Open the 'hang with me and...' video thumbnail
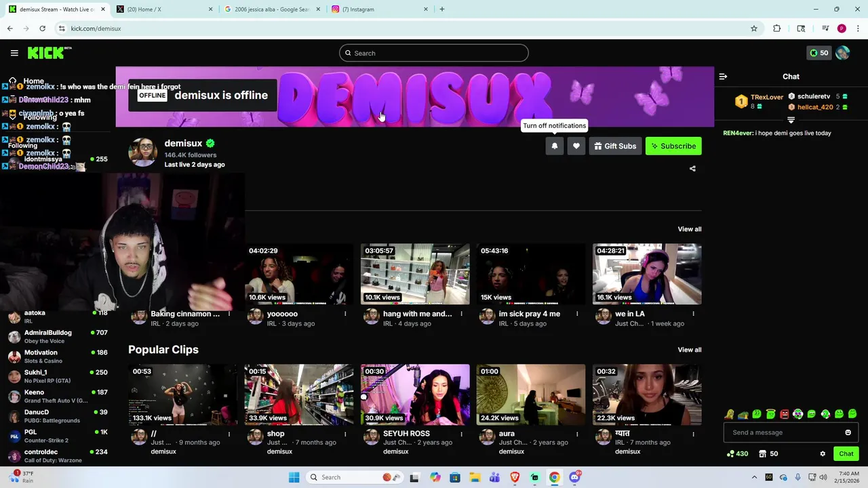 415,274
